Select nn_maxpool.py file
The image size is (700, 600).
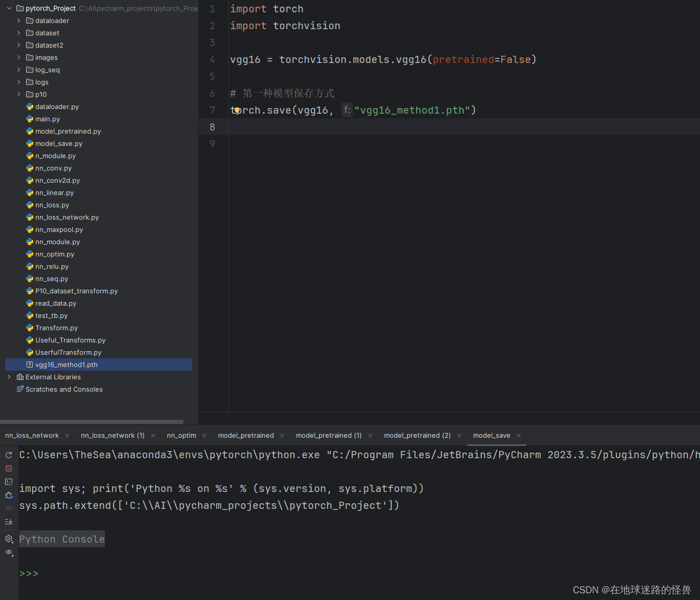59,229
